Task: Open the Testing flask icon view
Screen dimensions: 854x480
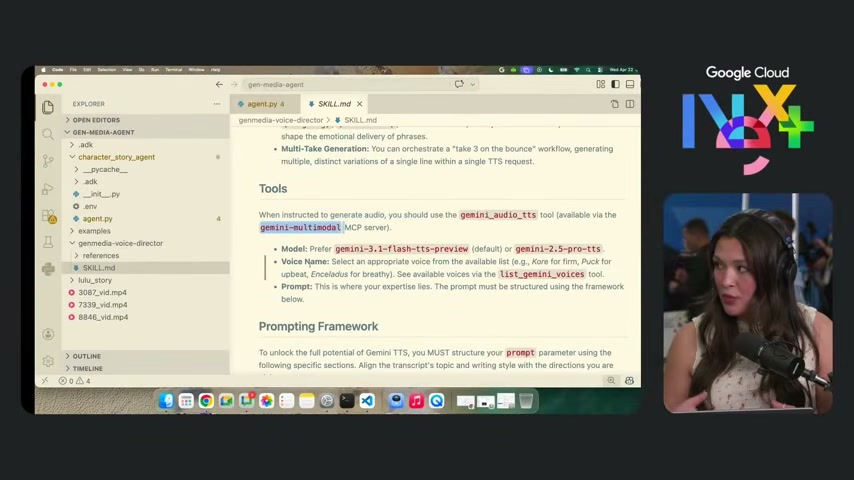Action: point(48,242)
